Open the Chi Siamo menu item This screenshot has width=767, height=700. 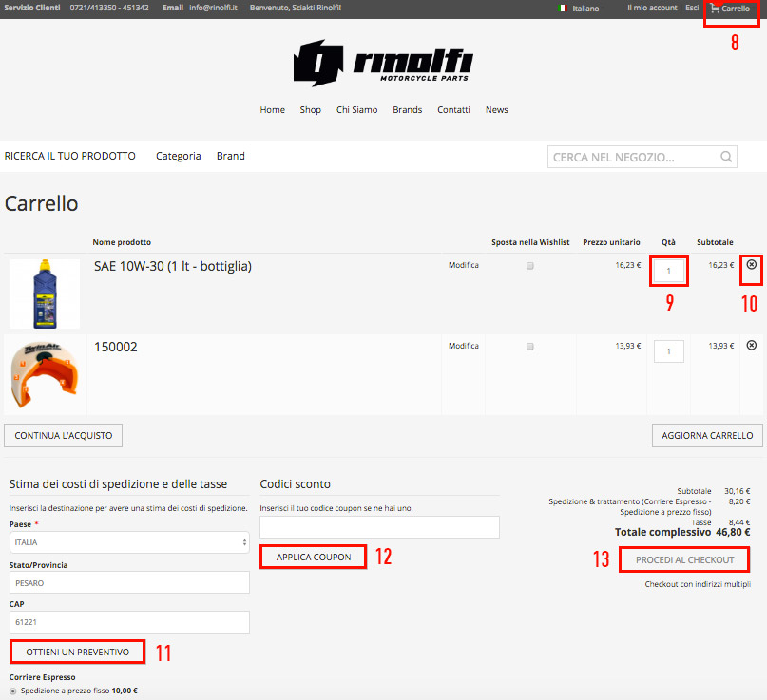[356, 110]
